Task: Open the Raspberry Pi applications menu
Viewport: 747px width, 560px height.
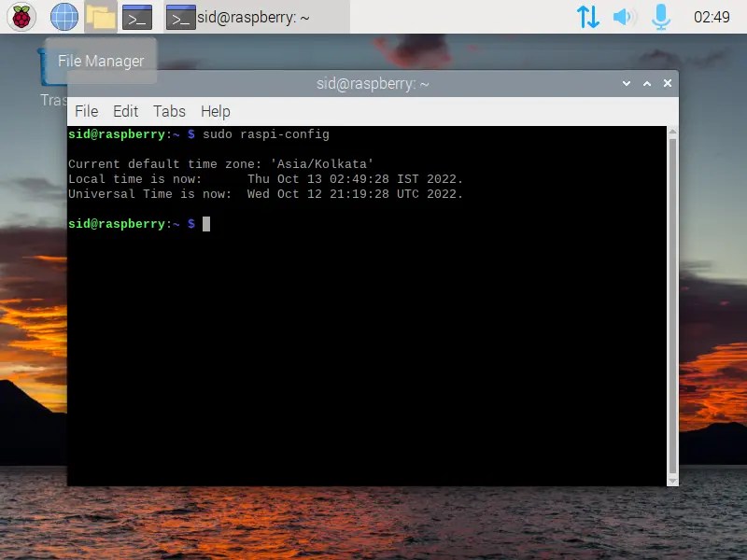Action: 21,16
